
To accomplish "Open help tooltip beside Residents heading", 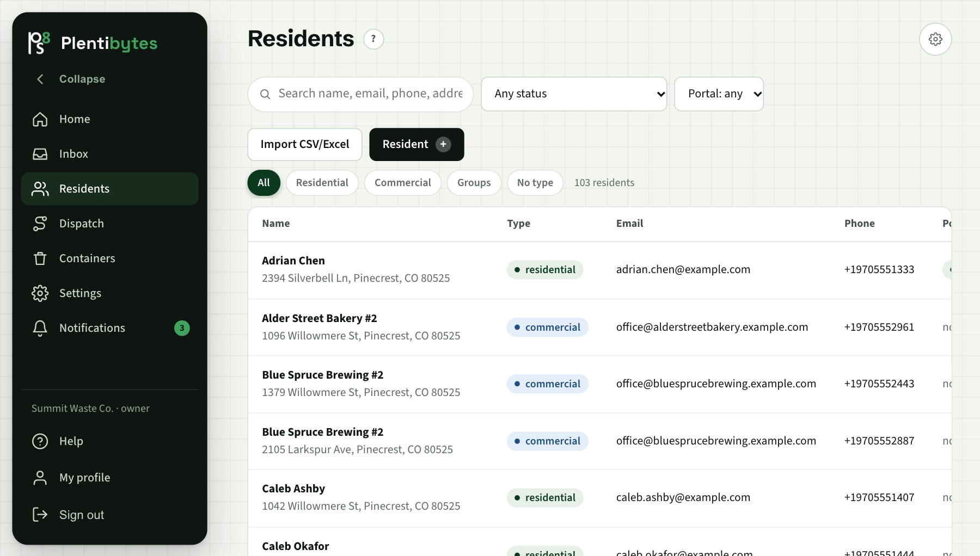I will [373, 39].
